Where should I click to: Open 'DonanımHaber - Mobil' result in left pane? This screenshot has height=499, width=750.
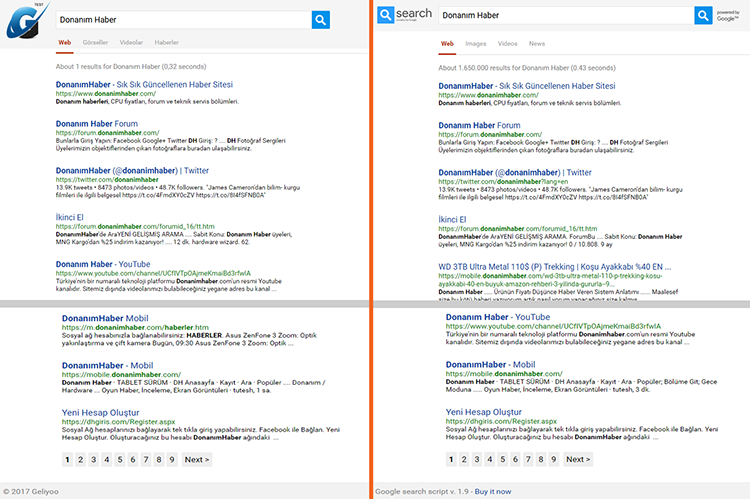(107, 366)
